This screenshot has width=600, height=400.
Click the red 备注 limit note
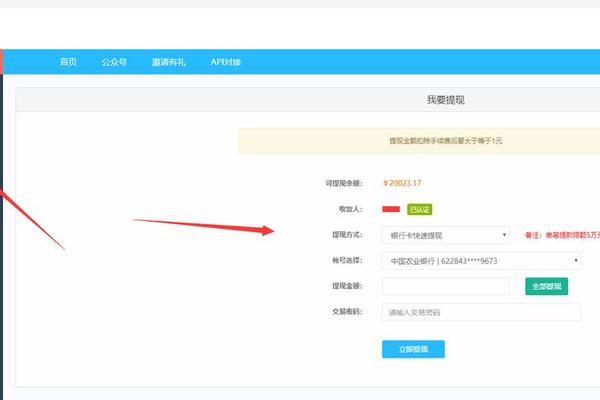click(562, 235)
